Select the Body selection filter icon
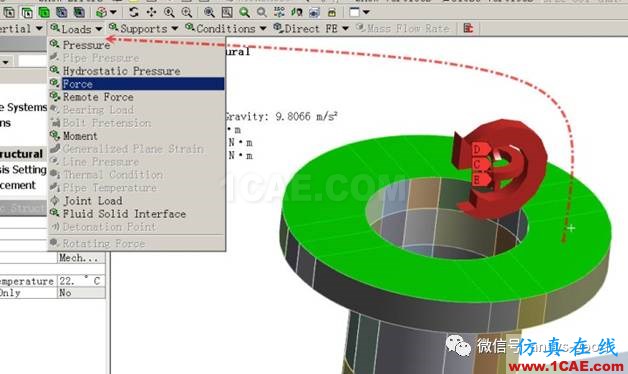This screenshot has width=628, height=374. click(61, 12)
